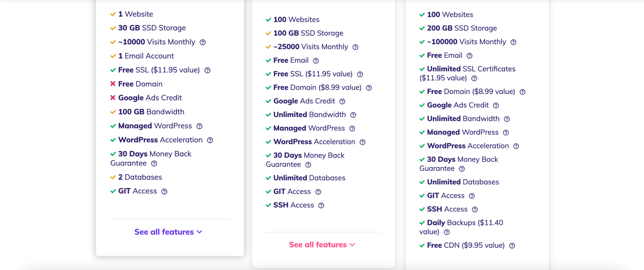Select "Unlimited Databases" in the 200 GB plan
Viewport: 644px width, 270px height.
click(463, 182)
